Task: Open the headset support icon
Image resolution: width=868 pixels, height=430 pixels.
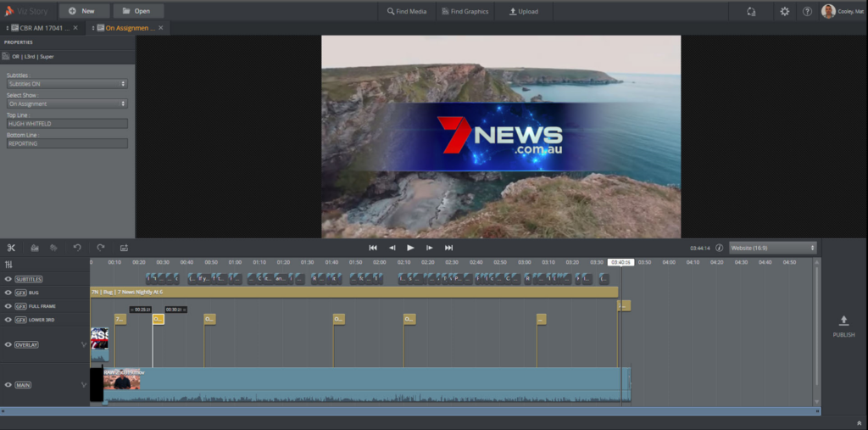Action: (751, 11)
